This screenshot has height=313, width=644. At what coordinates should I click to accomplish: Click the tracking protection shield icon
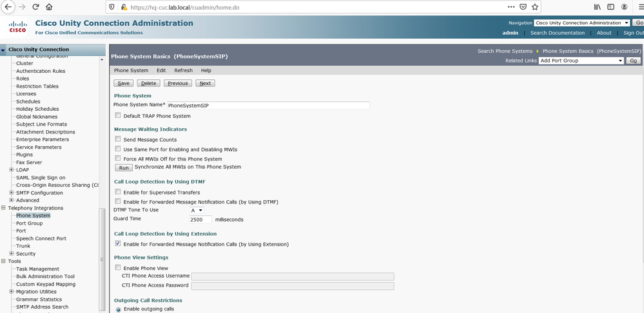113,7
